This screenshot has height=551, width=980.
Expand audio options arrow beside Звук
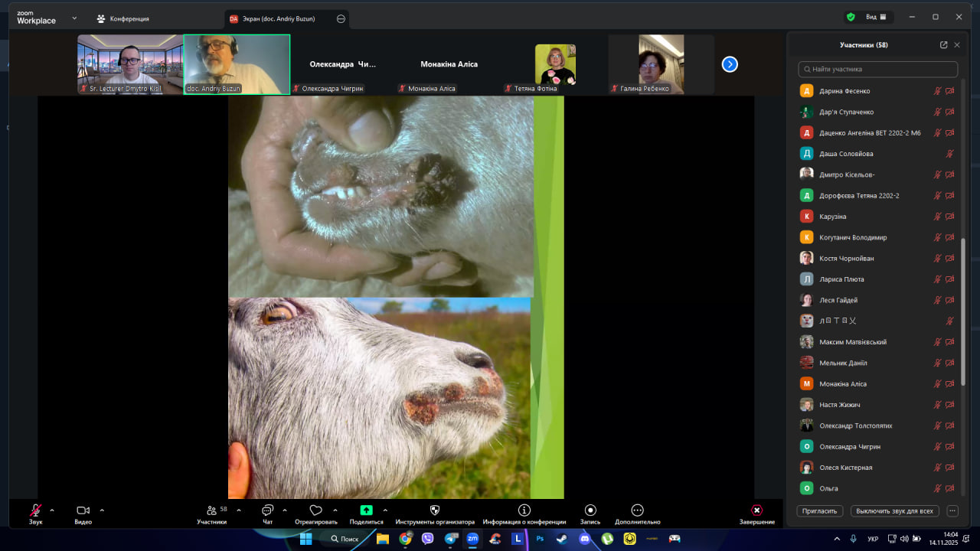52,510
